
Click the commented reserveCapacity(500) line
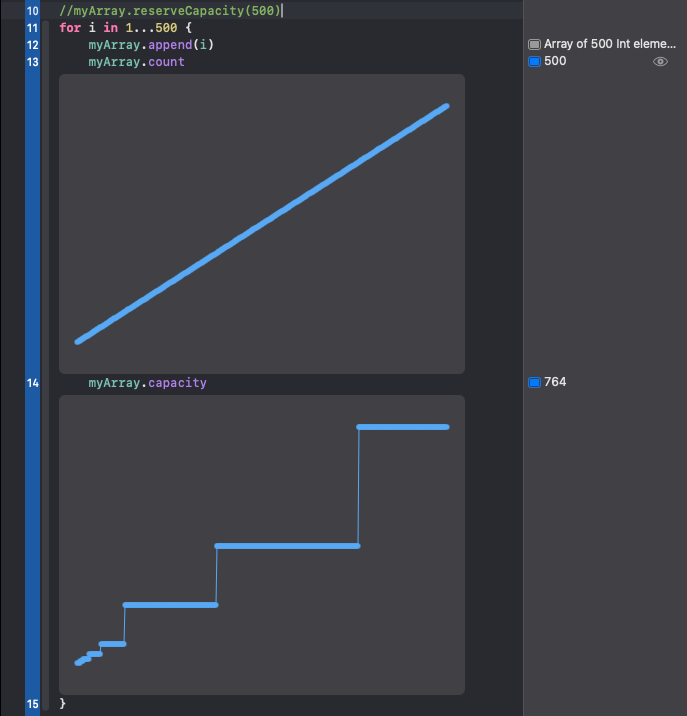170,11
